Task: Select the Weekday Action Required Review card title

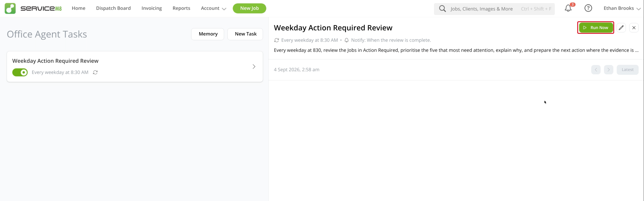Action: pyautogui.click(x=55, y=61)
